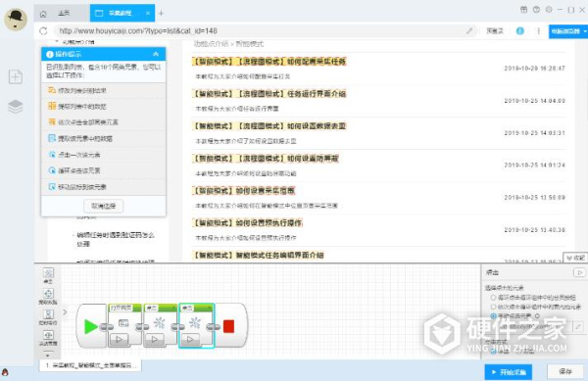Click the new task plus icon in sidebar

click(x=16, y=77)
